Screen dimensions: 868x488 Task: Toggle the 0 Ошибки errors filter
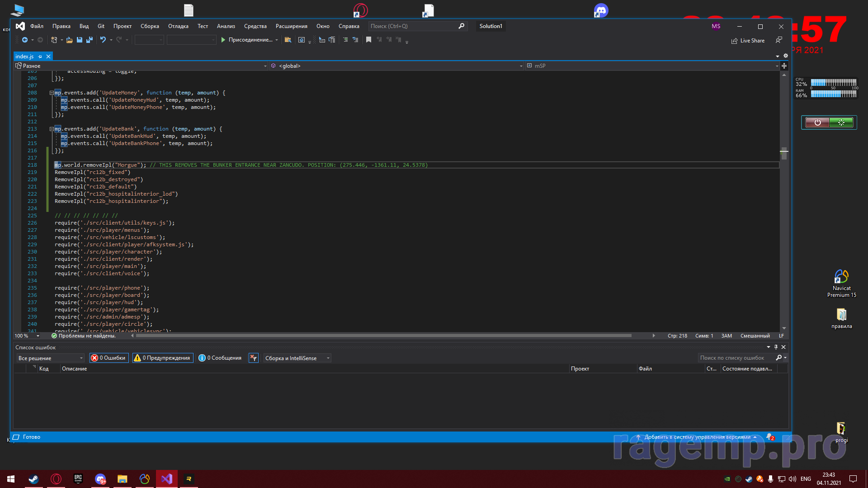tap(109, 358)
